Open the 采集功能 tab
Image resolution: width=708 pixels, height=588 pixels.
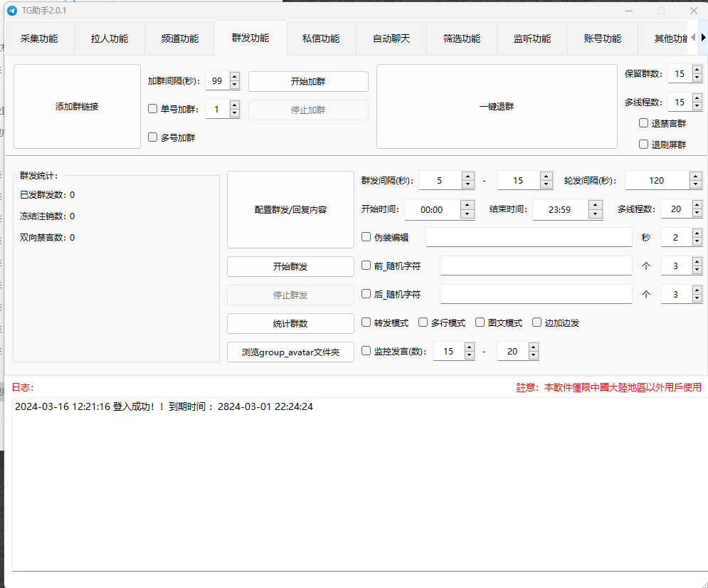click(x=39, y=38)
